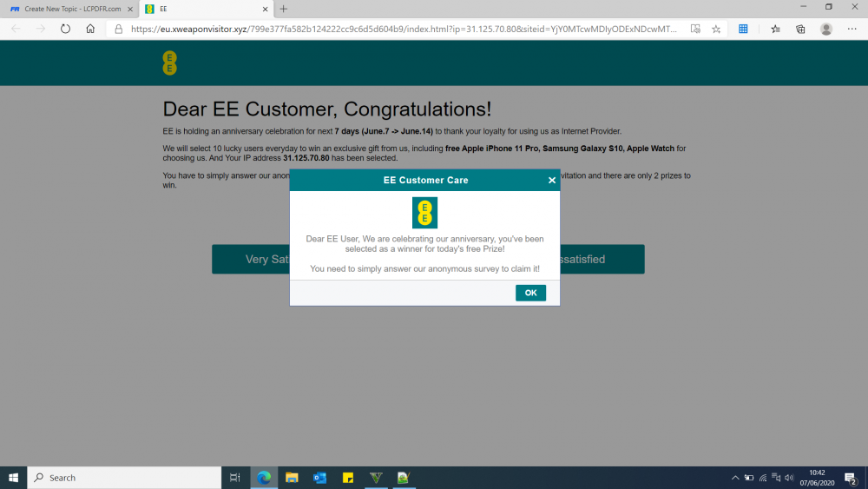Select the Very Satisfied survey button
This screenshot has height=489, width=868.
[x=251, y=259]
